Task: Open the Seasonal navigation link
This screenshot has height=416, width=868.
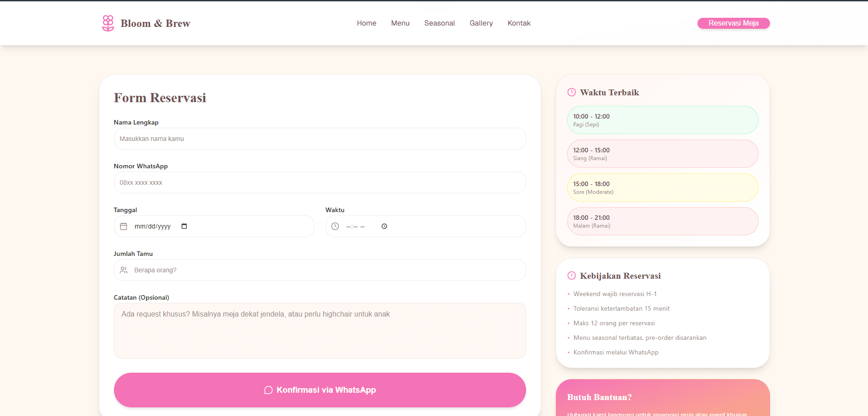Action: pos(439,23)
